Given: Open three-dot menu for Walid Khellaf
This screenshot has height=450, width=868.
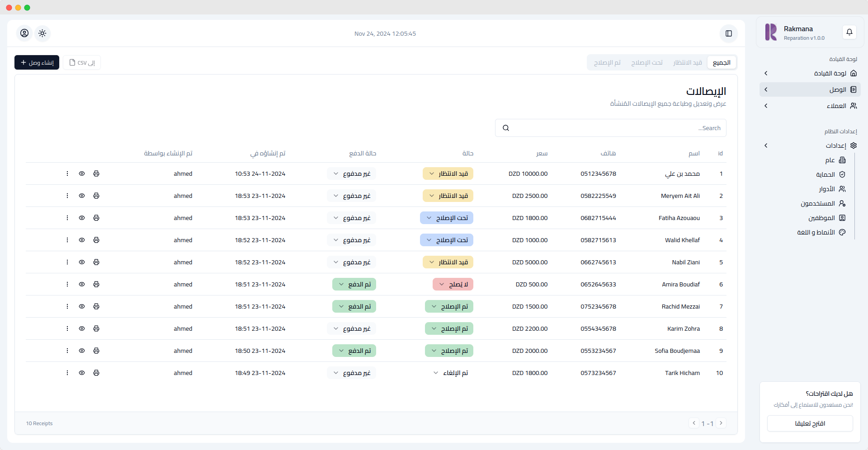Looking at the screenshot, I should coord(67,240).
